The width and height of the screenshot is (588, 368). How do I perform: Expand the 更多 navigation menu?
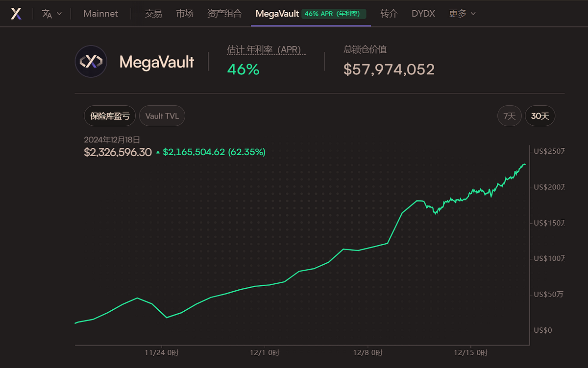point(461,14)
